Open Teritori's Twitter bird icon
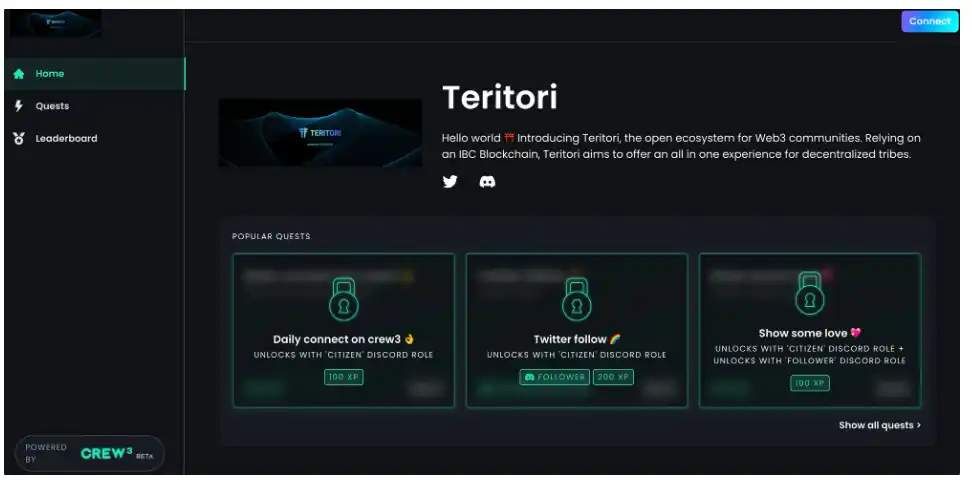 tap(450, 182)
